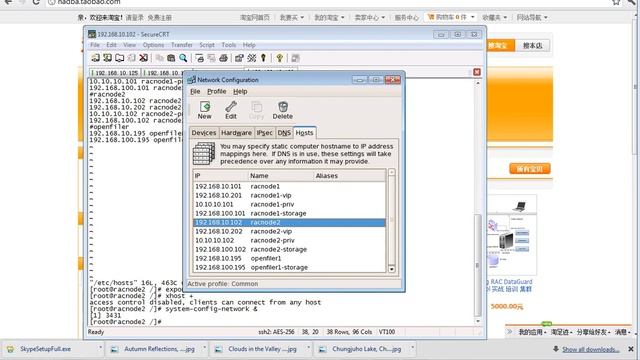Click the 服务中心 link
Image resolution: width=640 pixels, height=360 pixels.
pyautogui.click(x=407, y=18)
